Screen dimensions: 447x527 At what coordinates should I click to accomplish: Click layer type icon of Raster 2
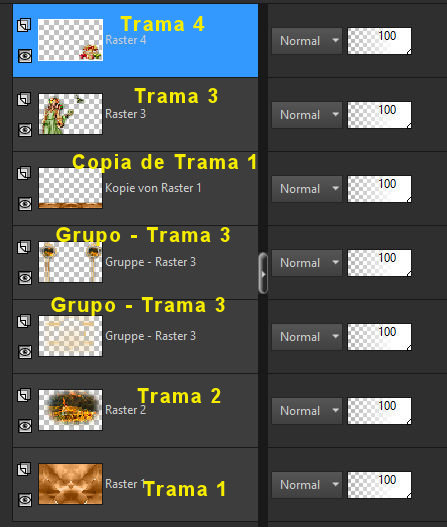(24, 395)
